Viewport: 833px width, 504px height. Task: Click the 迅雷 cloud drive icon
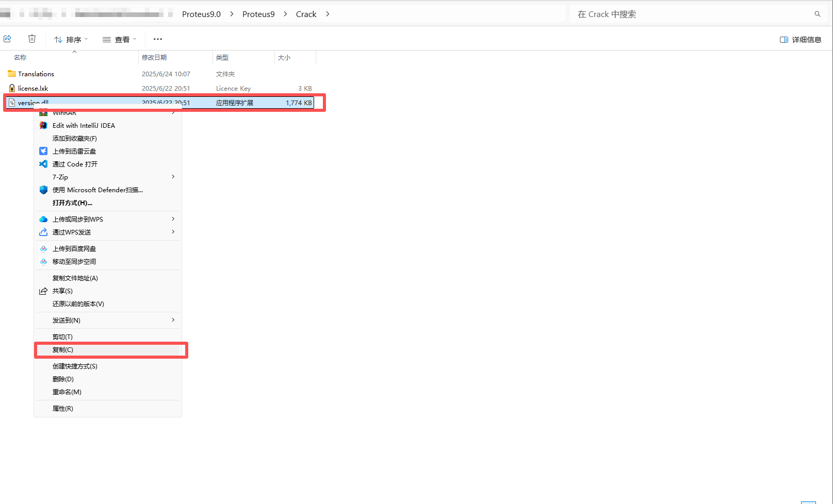43,151
